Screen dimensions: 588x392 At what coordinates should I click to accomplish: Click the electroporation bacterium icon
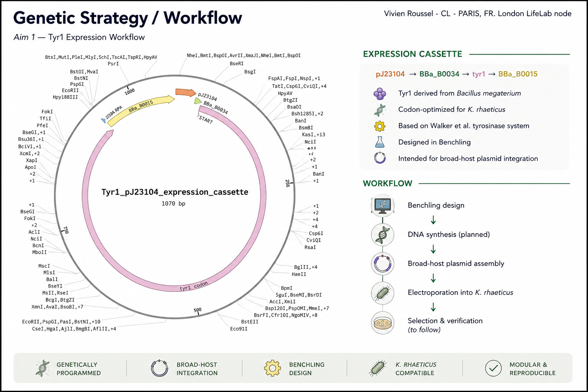click(383, 293)
